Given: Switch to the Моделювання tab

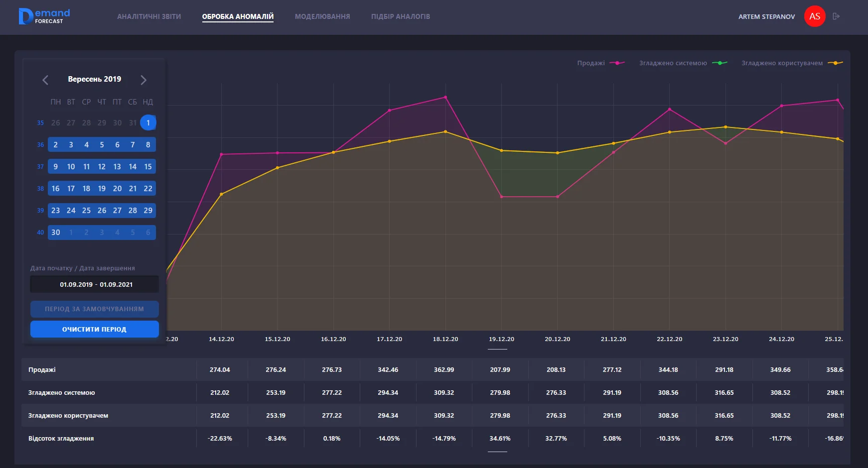Looking at the screenshot, I should pyautogui.click(x=322, y=16).
